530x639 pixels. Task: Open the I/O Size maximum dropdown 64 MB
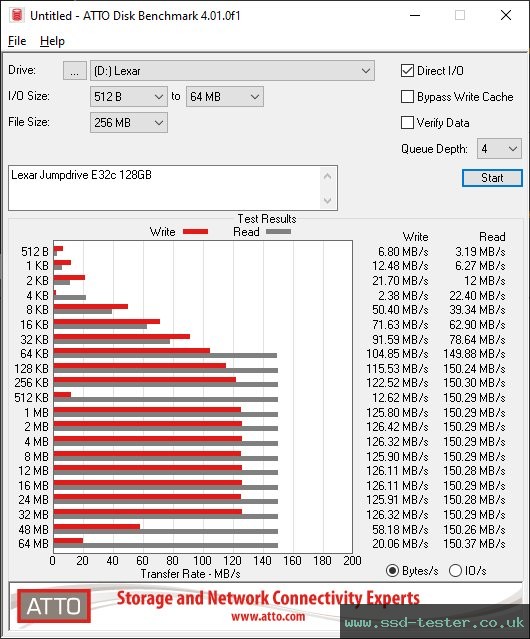pyautogui.click(x=225, y=97)
